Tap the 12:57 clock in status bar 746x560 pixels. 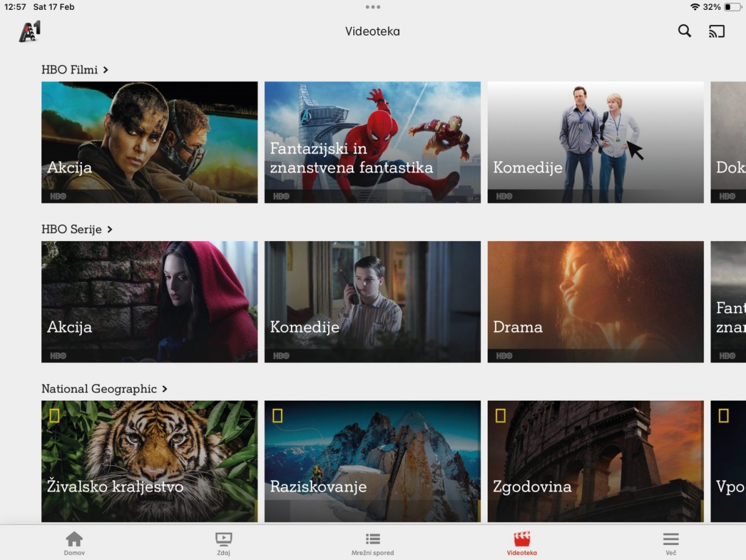(x=15, y=7)
